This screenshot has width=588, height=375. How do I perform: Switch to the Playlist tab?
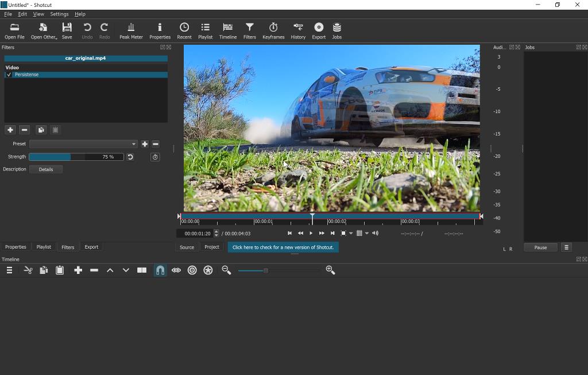(x=44, y=247)
